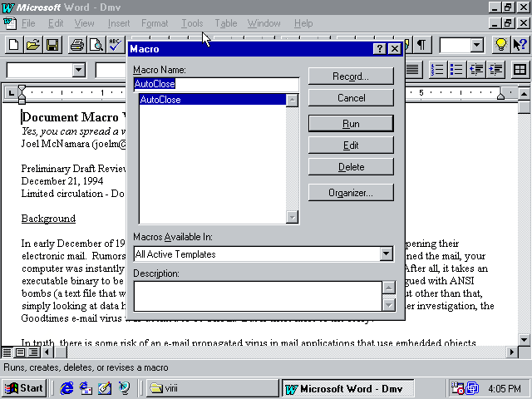The width and height of the screenshot is (532, 399).
Task: Click inside the Macro Name text field
Action: click(x=215, y=84)
